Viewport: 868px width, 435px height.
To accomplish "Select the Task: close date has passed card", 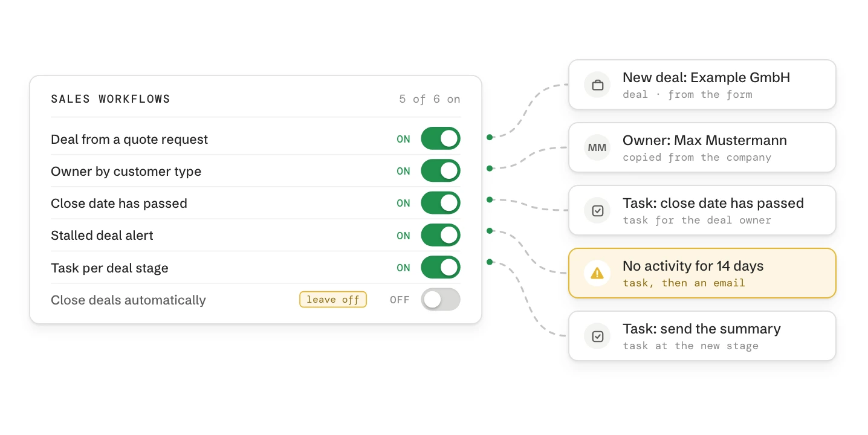I will [x=702, y=211].
